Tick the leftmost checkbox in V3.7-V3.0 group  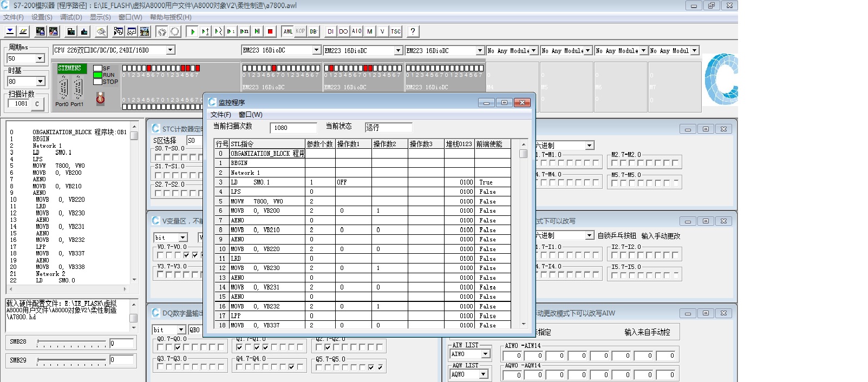[x=161, y=274]
